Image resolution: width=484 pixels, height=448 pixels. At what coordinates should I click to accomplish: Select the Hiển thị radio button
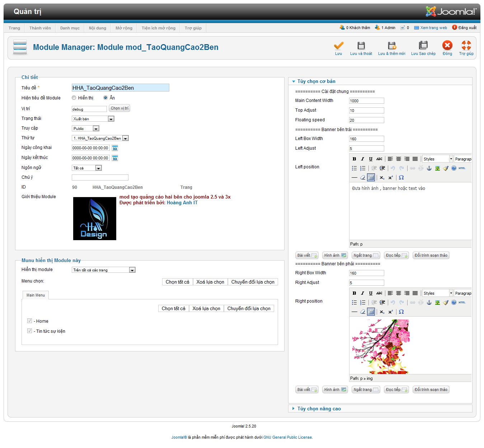[x=74, y=98]
